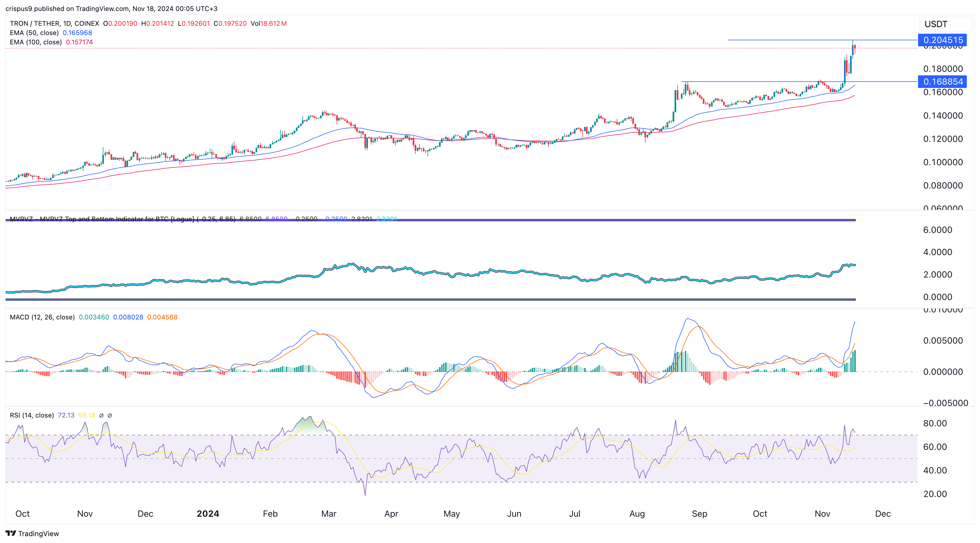Click the 60.00 RSI axis label
The width and height of the screenshot is (980, 543).
point(935,447)
